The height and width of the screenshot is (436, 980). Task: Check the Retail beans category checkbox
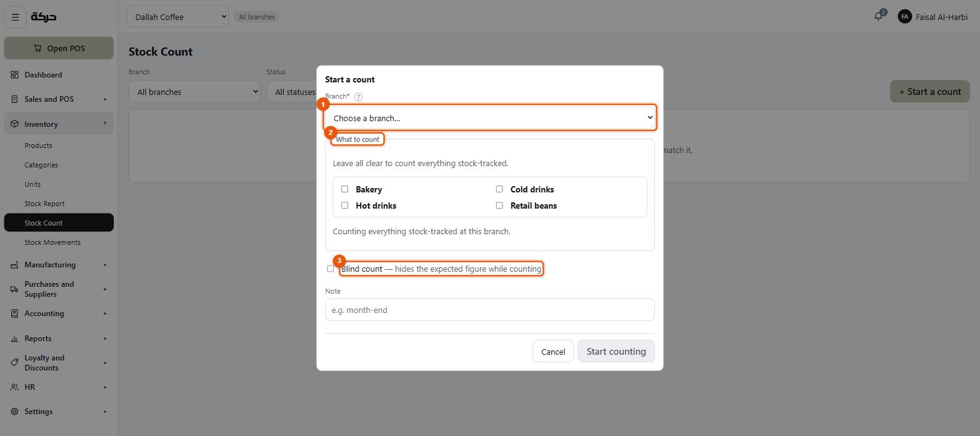[x=499, y=206]
